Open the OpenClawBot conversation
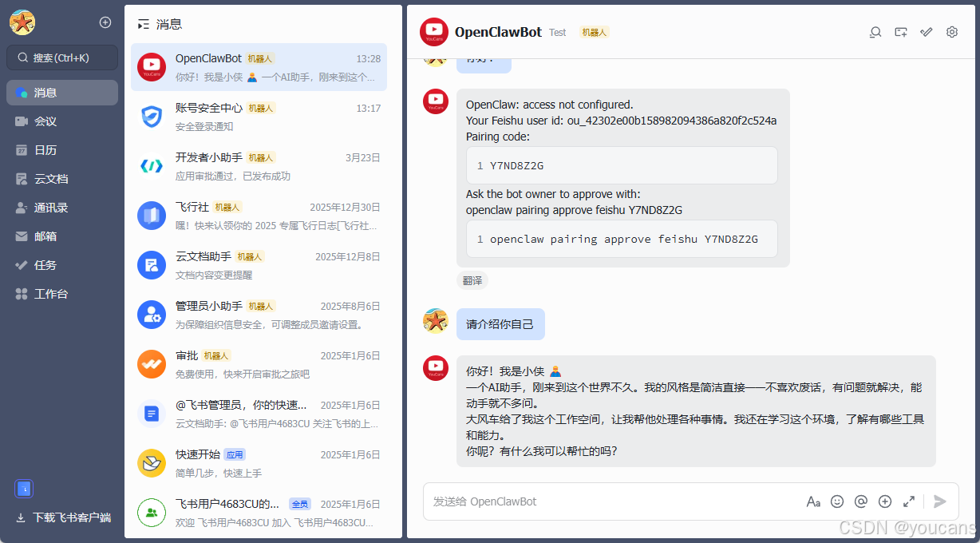Viewport: 980px width, 543px height. [259, 67]
